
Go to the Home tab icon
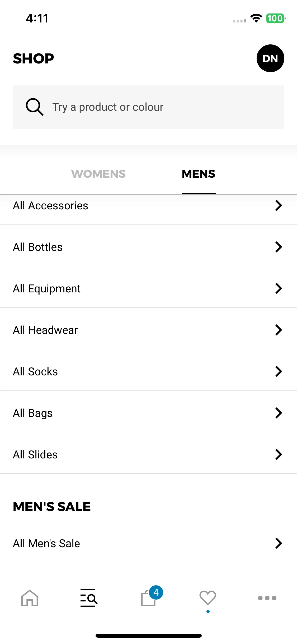(30, 598)
